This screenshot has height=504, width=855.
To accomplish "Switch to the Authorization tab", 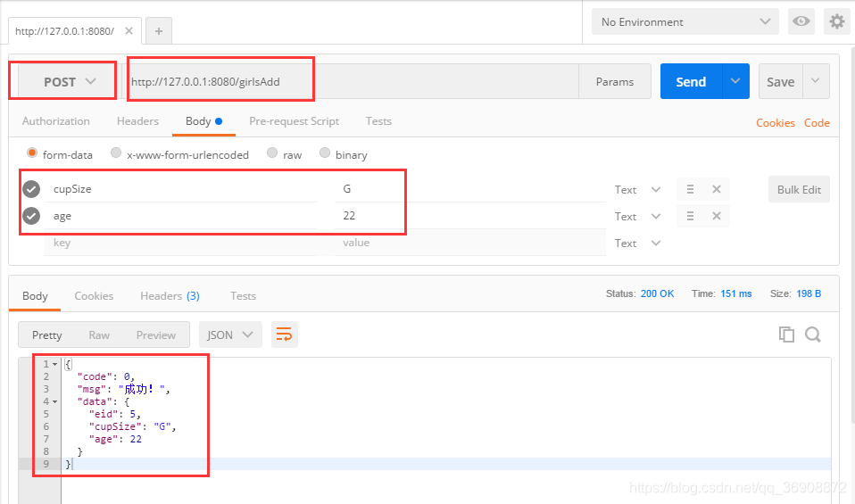I will click(x=56, y=121).
